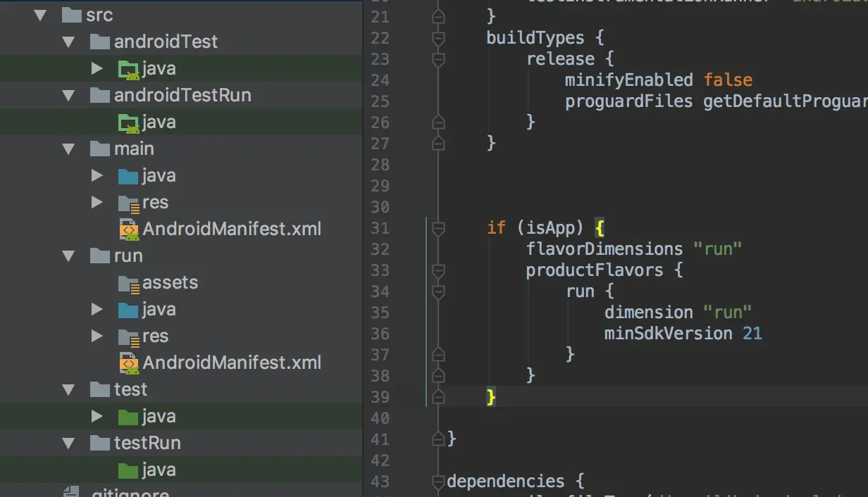Click the androidTest folder icon
The image size is (868, 497).
[100, 42]
